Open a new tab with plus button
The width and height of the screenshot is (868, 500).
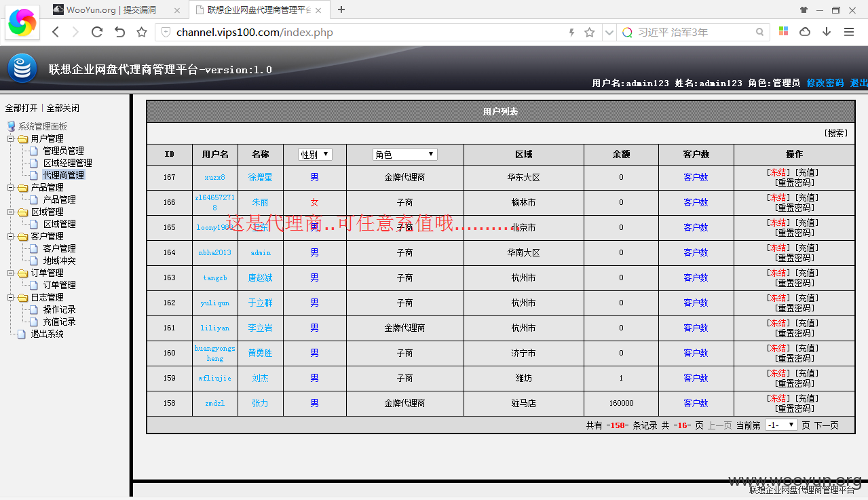pyautogui.click(x=341, y=9)
